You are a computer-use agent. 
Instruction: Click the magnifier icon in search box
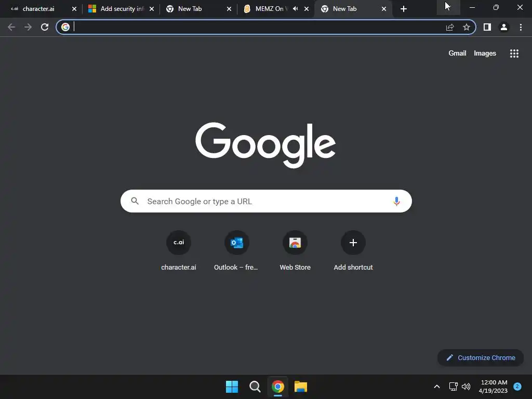(135, 201)
